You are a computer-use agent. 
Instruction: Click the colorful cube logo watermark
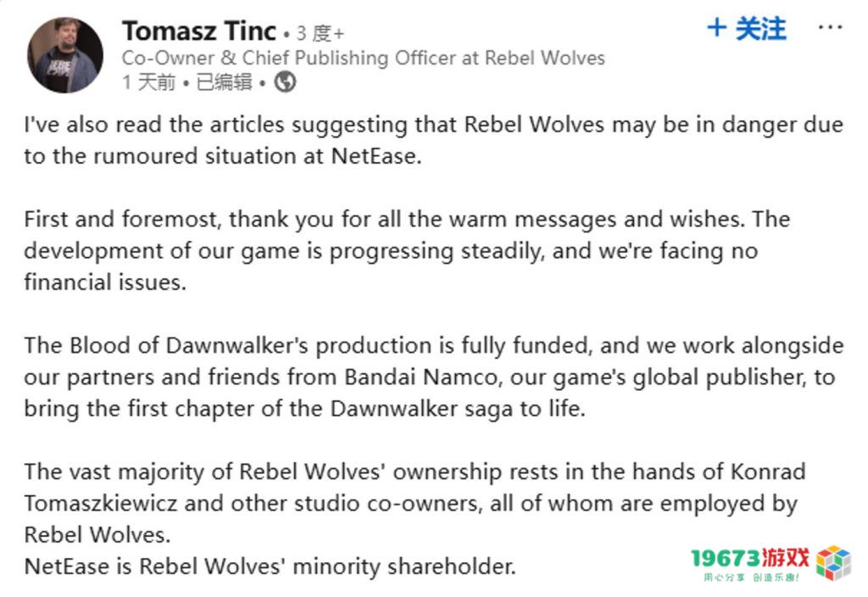point(834,562)
